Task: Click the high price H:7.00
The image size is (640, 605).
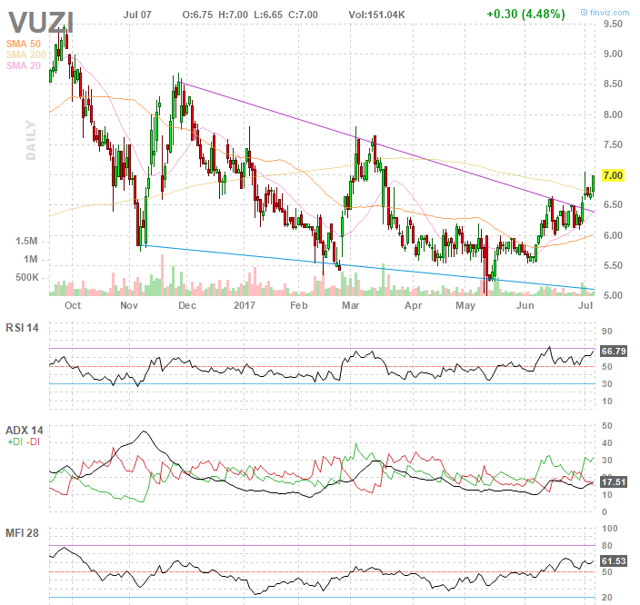Action: pos(233,15)
